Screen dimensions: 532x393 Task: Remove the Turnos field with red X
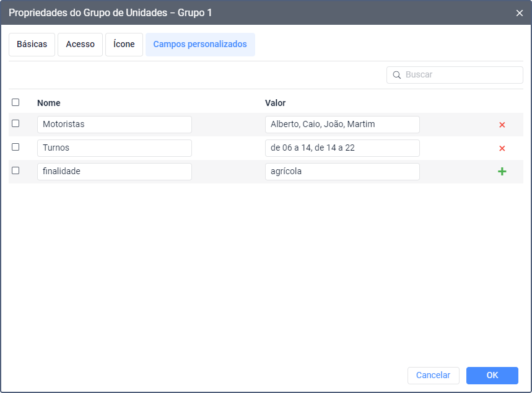click(502, 148)
